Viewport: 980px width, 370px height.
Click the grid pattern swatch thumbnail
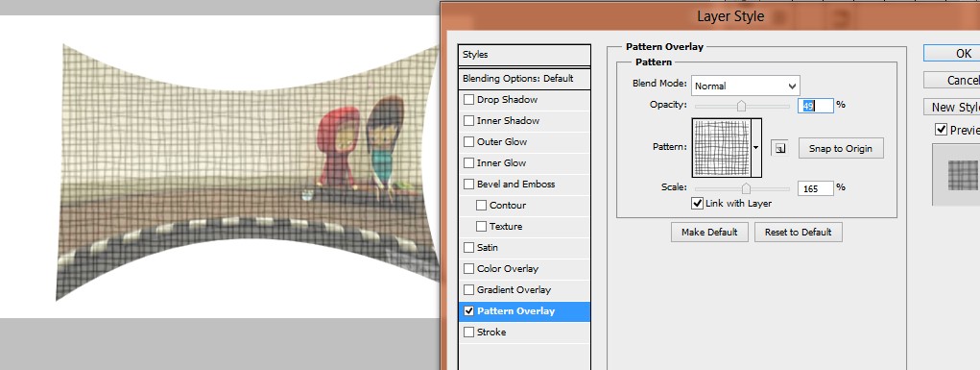(x=721, y=148)
